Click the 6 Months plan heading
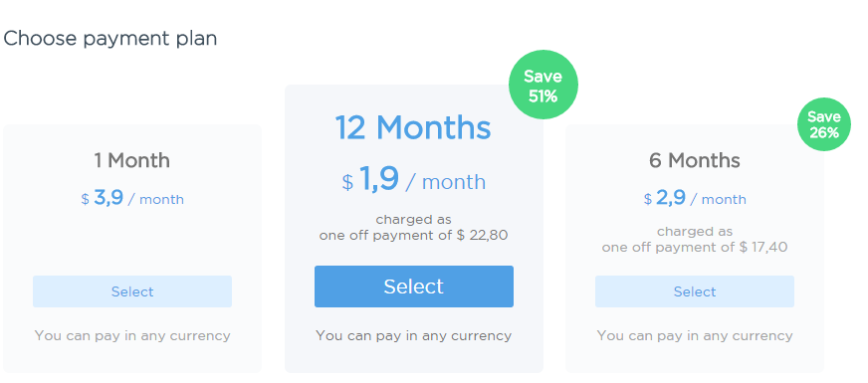The height and width of the screenshot is (383, 868). (x=695, y=160)
